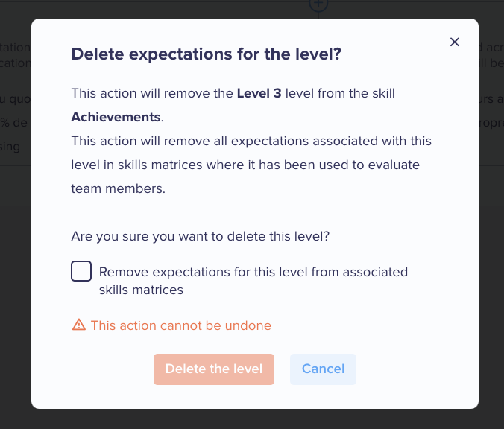Close the dialog with the X icon
504x429 pixels.
455,42
